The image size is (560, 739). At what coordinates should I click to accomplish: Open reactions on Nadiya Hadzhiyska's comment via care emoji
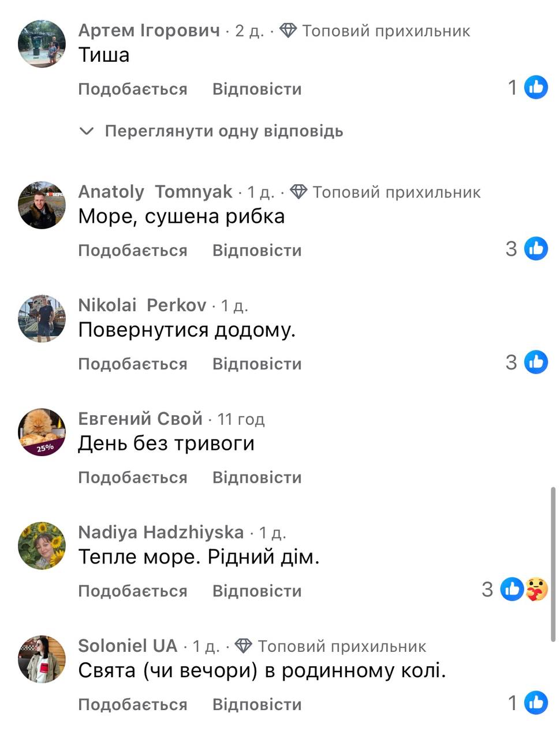coord(536,589)
